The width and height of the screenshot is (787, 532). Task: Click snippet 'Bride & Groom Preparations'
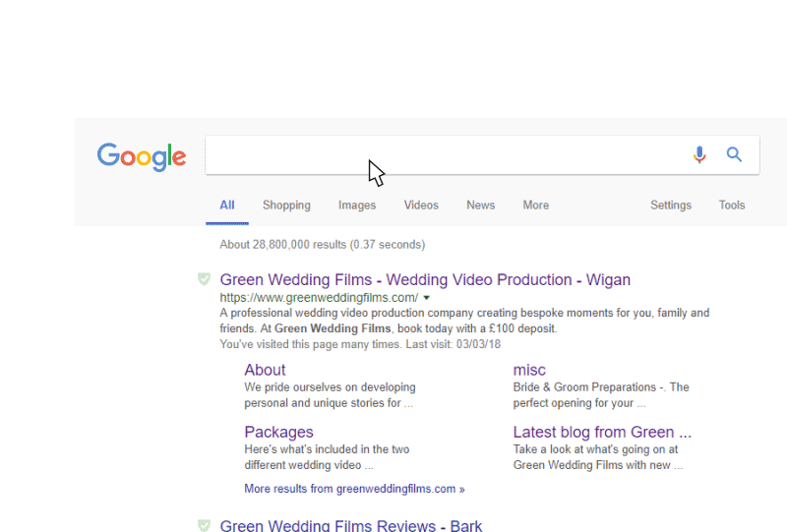click(584, 387)
